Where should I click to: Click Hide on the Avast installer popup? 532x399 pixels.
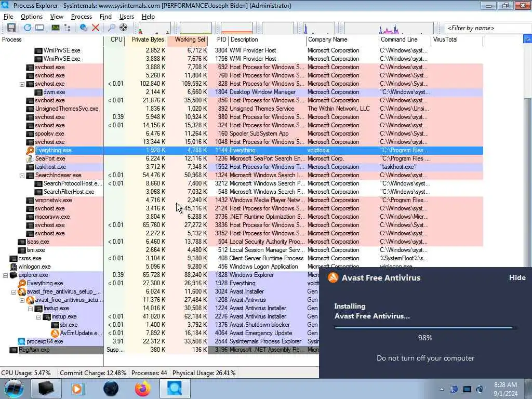coord(517,277)
